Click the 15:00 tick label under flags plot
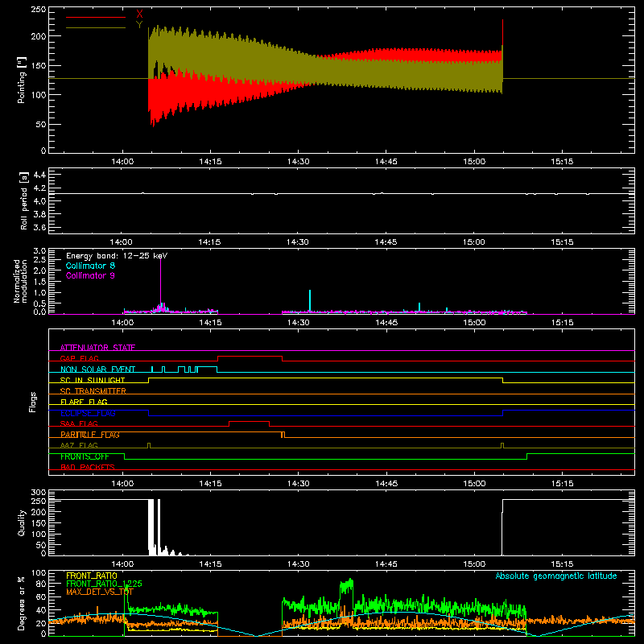This screenshot has height=644, width=644. click(474, 484)
